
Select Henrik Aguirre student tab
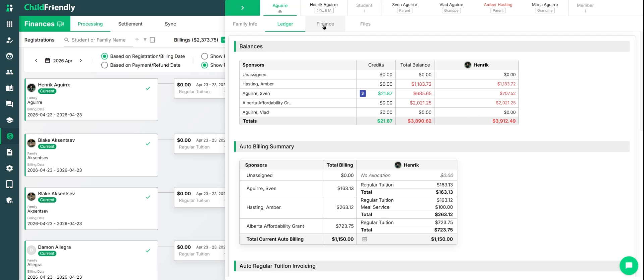point(324,8)
